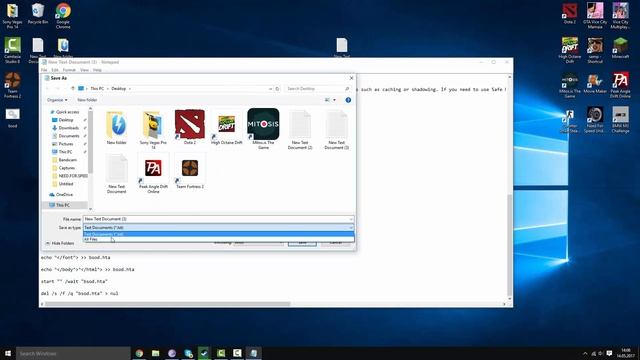Click navigation pane scrollbar down arrow
Viewport: 640px width, 360px height.
[x=91, y=209]
